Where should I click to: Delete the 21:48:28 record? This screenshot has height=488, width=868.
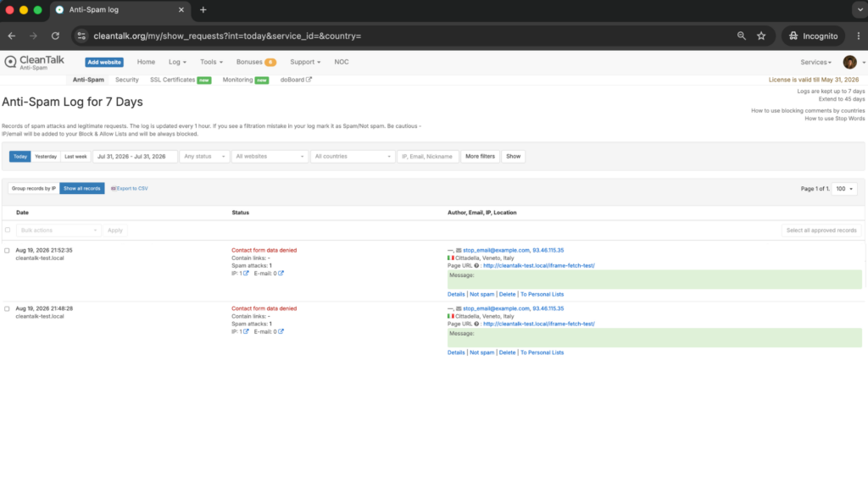(507, 352)
